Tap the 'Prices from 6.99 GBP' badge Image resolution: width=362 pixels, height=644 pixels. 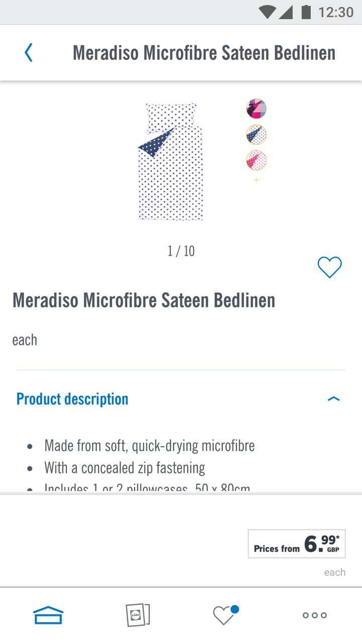pos(297,544)
